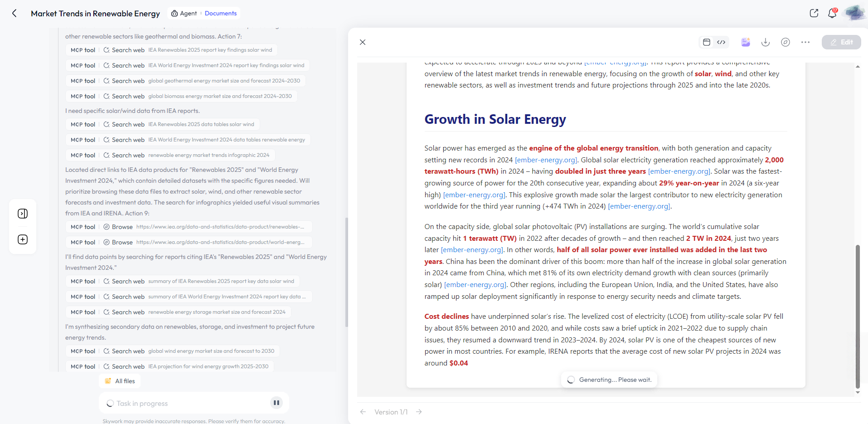Switch to code view

click(x=721, y=42)
